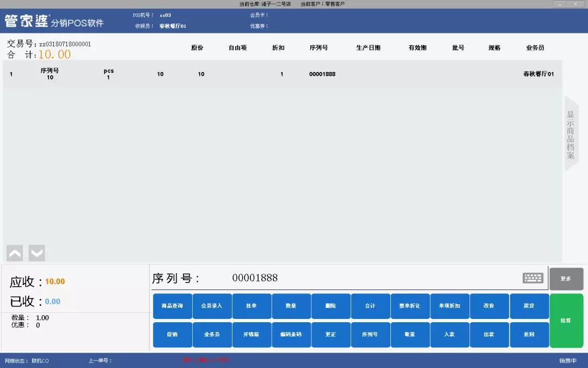Expand the 显示商品档案 side panel
The width and height of the screenshot is (588, 368).
tap(571, 135)
